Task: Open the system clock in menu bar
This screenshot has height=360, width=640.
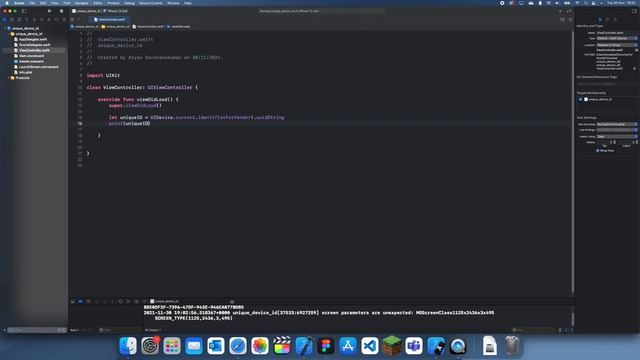Action: pos(622,3)
